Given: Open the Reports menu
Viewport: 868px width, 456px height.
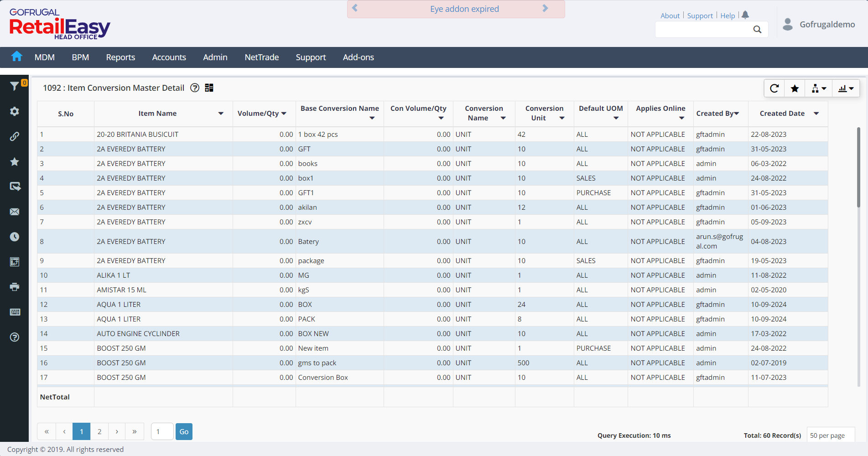Looking at the screenshot, I should 120,57.
